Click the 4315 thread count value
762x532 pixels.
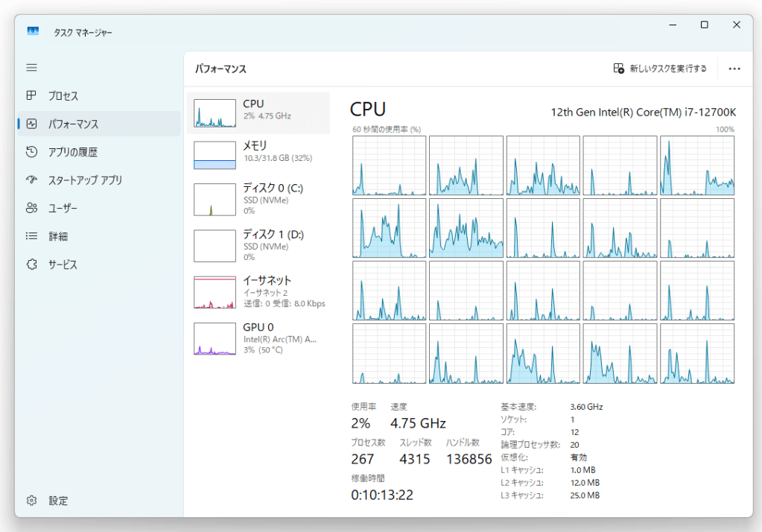pyautogui.click(x=415, y=459)
